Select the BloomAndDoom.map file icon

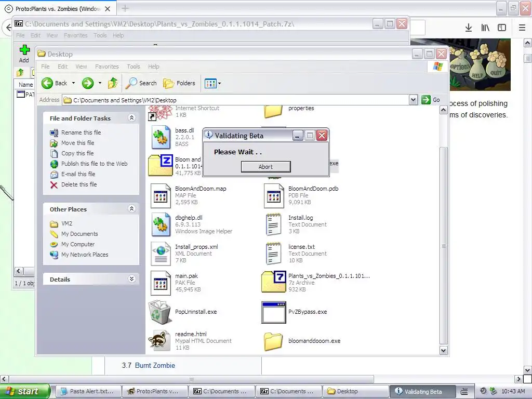point(161,195)
